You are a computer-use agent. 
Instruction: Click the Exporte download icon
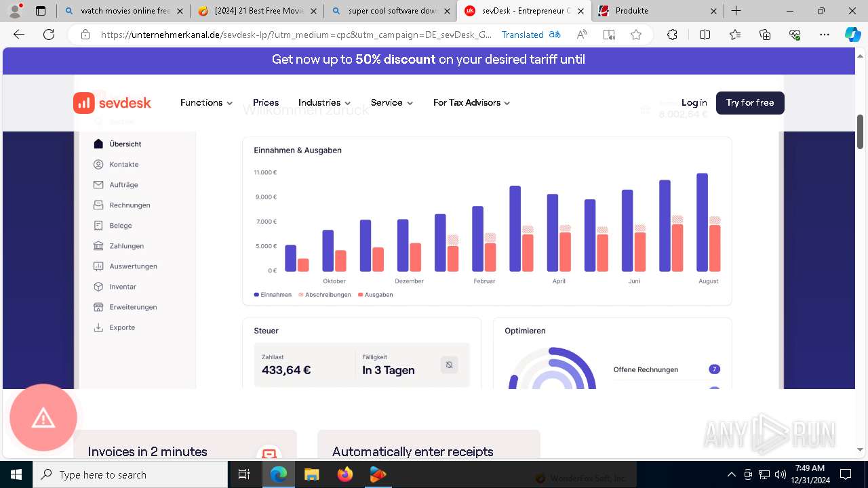pos(98,327)
